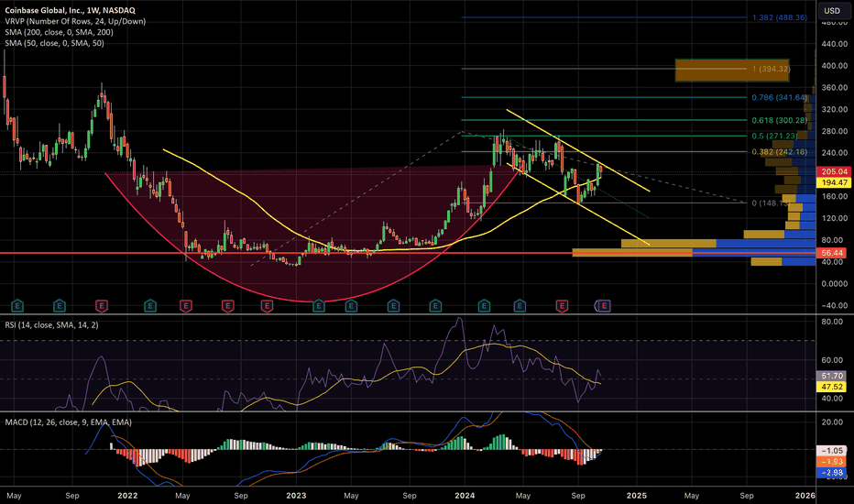Click the first red earnings marker left of 2022
This screenshot has width=854, height=504.
click(102, 306)
